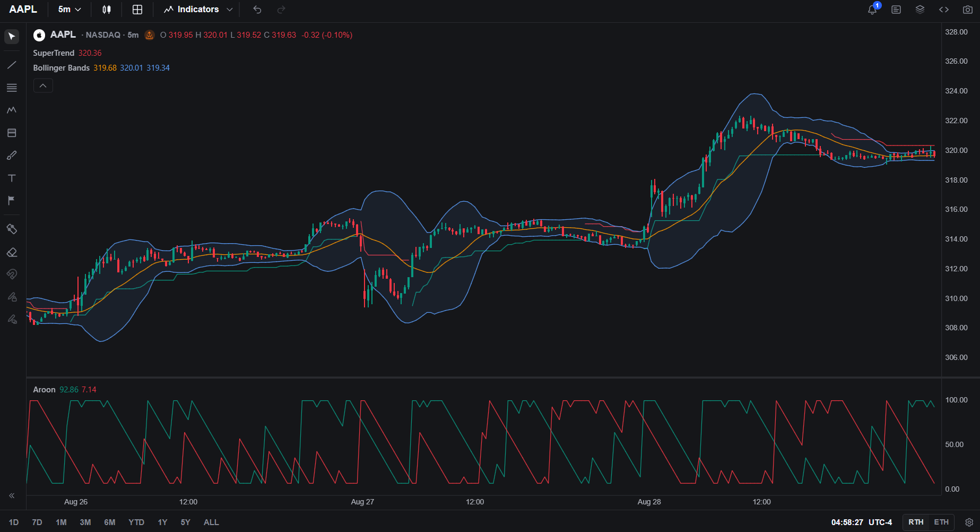Click the Bollinger Bands indicator label
Image resolution: width=980 pixels, height=532 pixels.
click(x=62, y=68)
